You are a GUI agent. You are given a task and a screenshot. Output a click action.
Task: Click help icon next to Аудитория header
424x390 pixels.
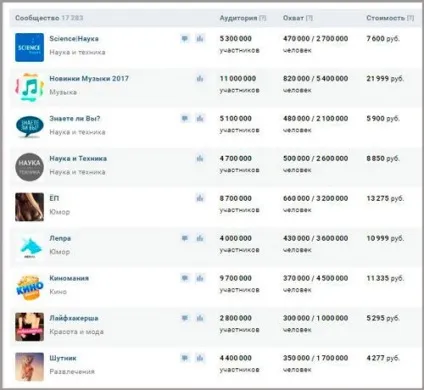coord(263,18)
